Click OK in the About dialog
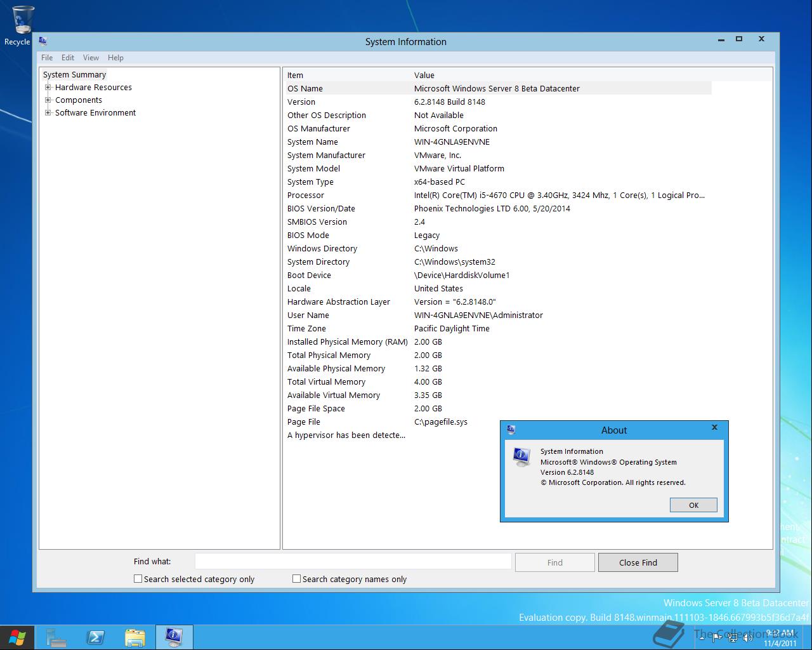 click(693, 505)
